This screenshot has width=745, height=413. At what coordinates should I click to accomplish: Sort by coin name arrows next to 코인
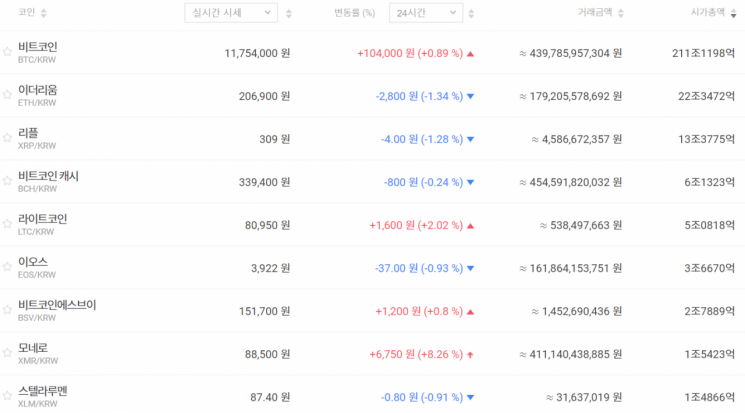click(x=44, y=13)
